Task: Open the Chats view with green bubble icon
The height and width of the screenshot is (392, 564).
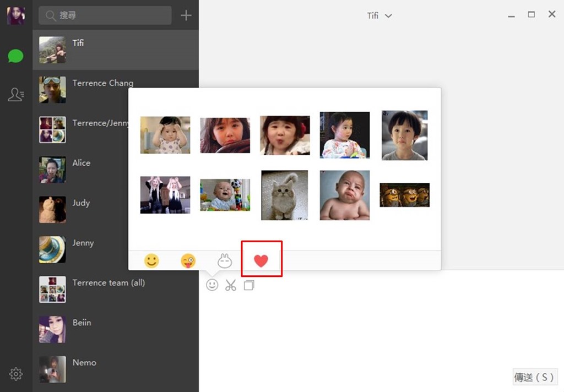Action: (15, 56)
